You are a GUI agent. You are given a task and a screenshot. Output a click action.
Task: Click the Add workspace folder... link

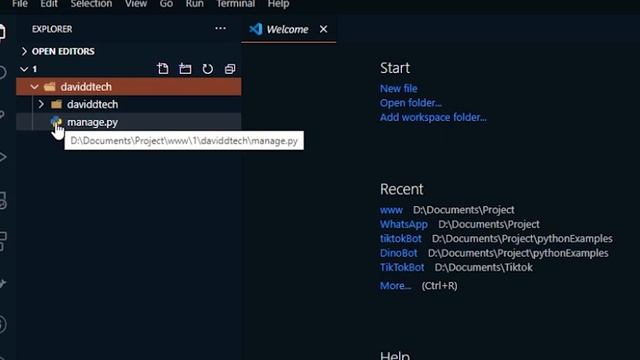(433, 118)
